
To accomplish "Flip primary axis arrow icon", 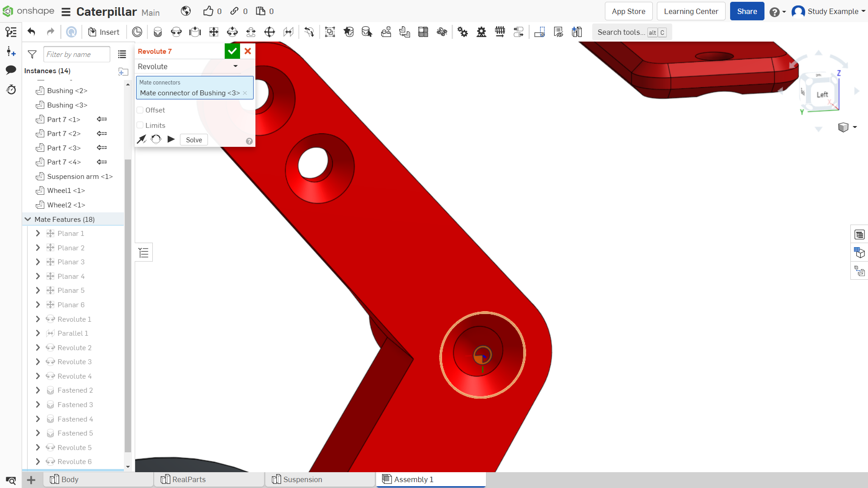I will 142,140.
